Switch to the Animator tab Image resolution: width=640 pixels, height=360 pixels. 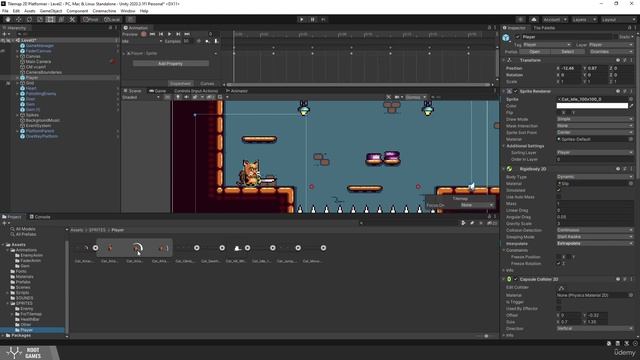(237, 91)
